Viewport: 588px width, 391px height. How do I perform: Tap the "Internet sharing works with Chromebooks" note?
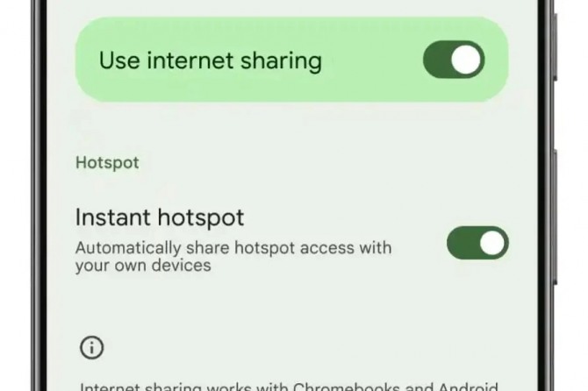(x=289, y=387)
